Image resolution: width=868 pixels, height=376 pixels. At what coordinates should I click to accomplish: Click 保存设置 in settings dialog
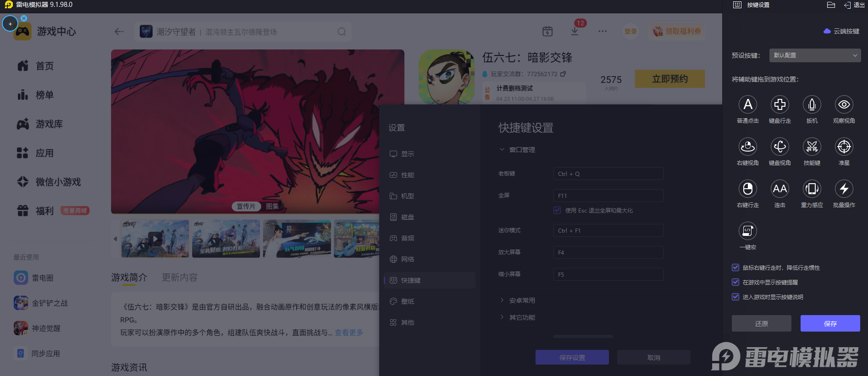(572, 358)
